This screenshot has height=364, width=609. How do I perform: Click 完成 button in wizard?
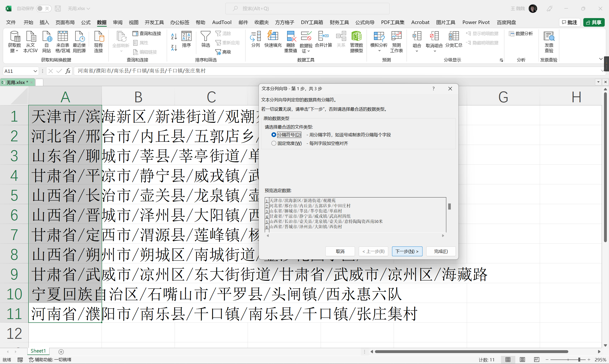(441, 251)
